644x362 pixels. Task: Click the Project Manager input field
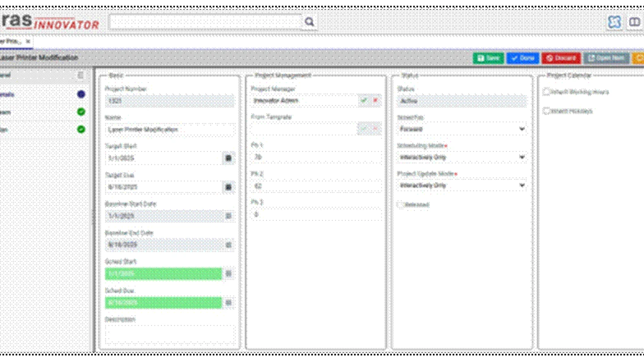(304, 101)
